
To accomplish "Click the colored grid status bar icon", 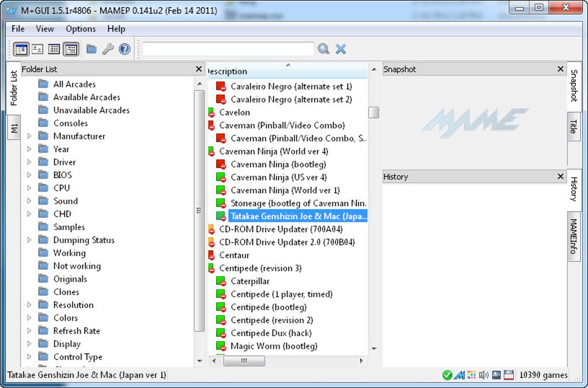I will (472, 375).
